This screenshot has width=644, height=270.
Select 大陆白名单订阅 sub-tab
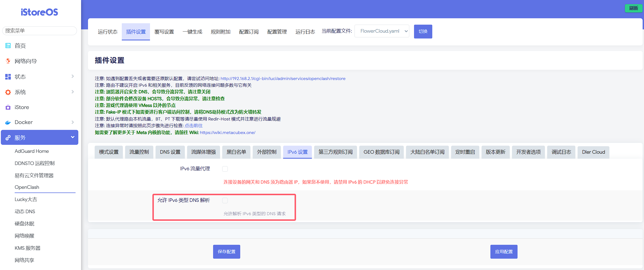[x=427, y=152]
